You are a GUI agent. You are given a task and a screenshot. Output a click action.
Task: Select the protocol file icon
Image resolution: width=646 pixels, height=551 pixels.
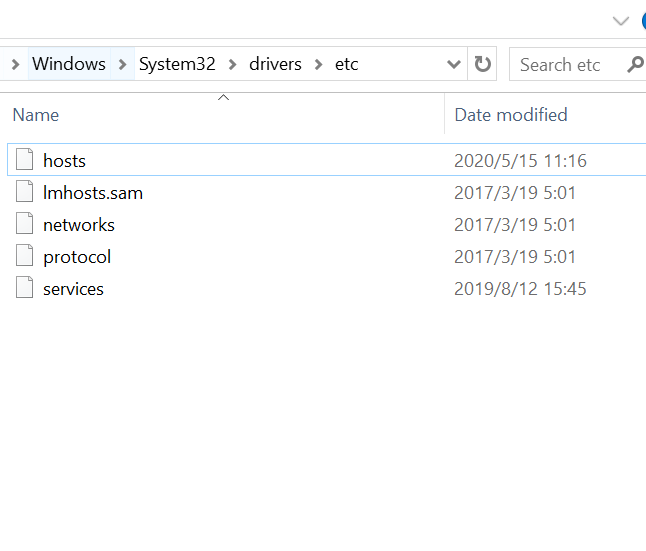point(25,256)
